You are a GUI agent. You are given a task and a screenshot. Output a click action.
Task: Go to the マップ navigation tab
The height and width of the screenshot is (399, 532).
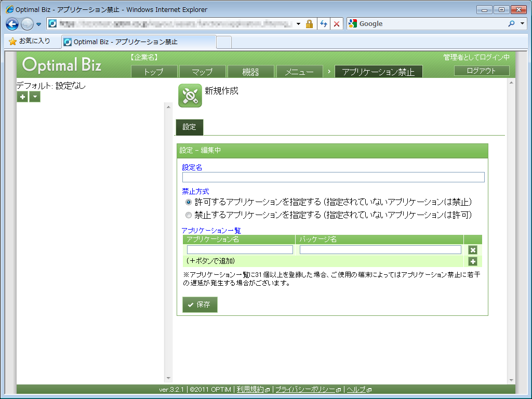[x=203, y=72]
